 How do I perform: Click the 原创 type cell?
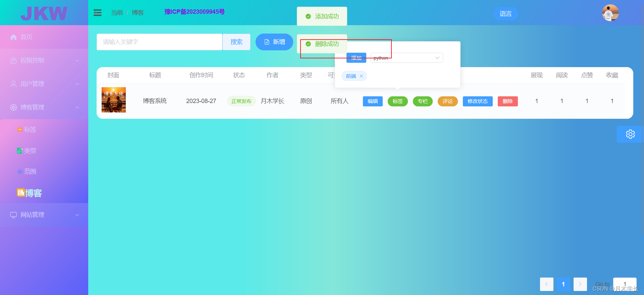(306, 101)
